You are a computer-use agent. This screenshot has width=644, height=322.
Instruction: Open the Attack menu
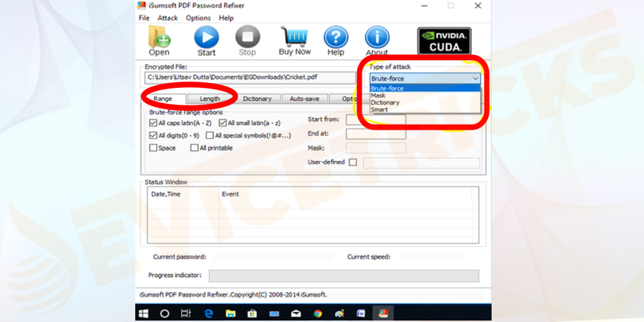[167, 18]
